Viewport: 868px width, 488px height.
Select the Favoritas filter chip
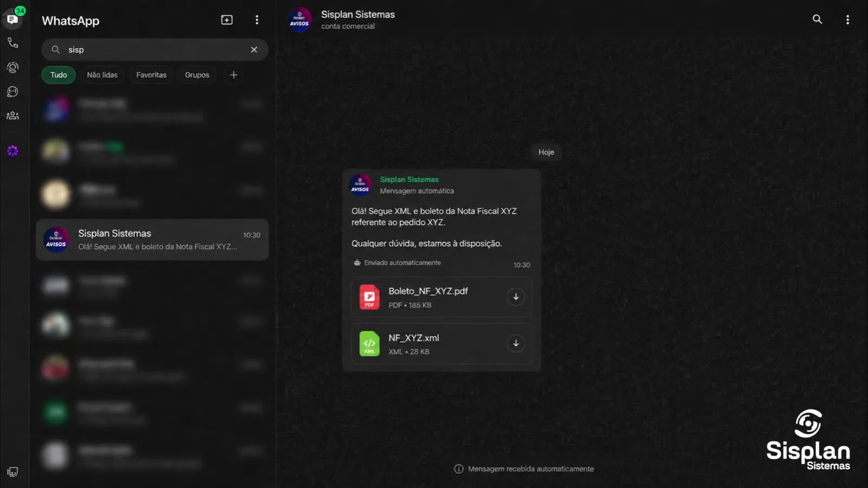tap(151, 75)
